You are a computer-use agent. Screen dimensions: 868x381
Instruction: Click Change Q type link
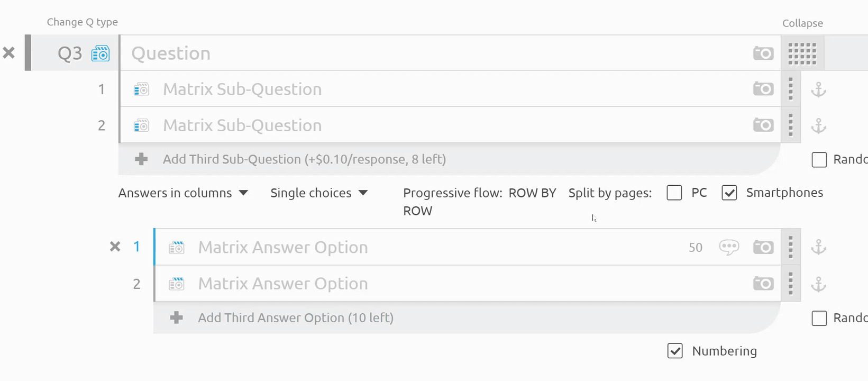tap(82, 22)
